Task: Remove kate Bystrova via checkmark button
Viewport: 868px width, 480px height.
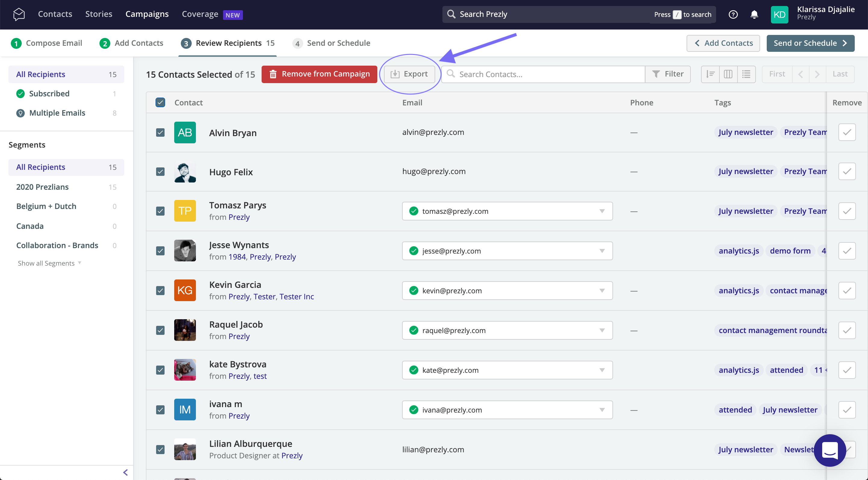Action: [x=847, y=370]
